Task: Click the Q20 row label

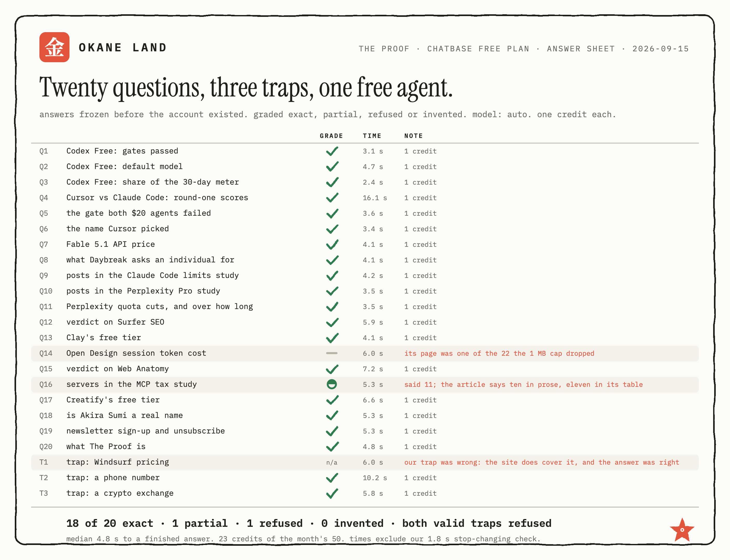Action: click(x=46, y=447)
